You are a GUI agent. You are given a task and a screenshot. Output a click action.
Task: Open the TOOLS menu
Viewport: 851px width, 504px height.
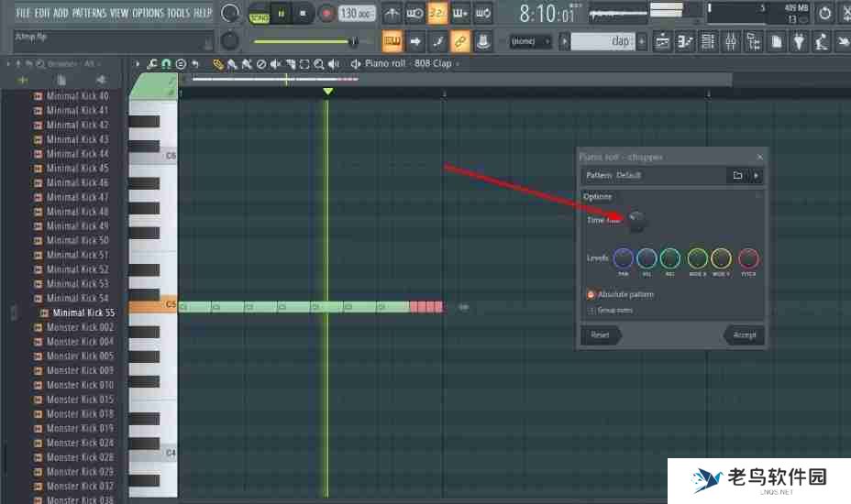coord(179,13)
